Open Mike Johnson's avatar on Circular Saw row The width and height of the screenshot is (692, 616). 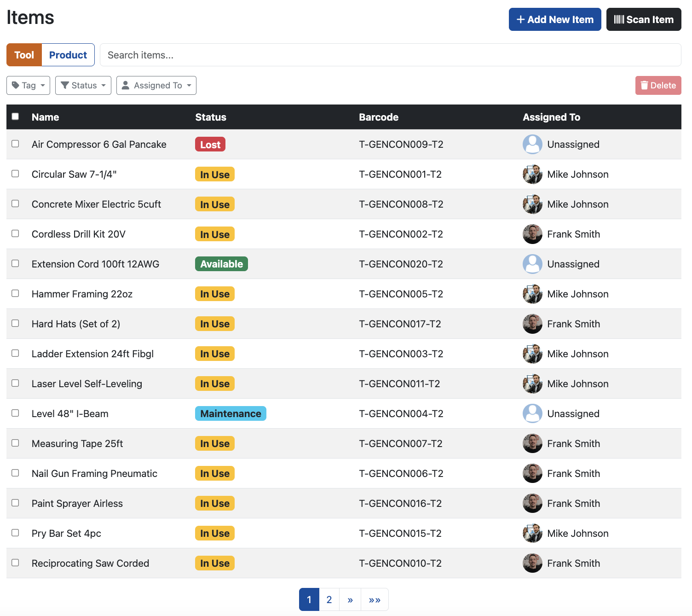[532, 174]
